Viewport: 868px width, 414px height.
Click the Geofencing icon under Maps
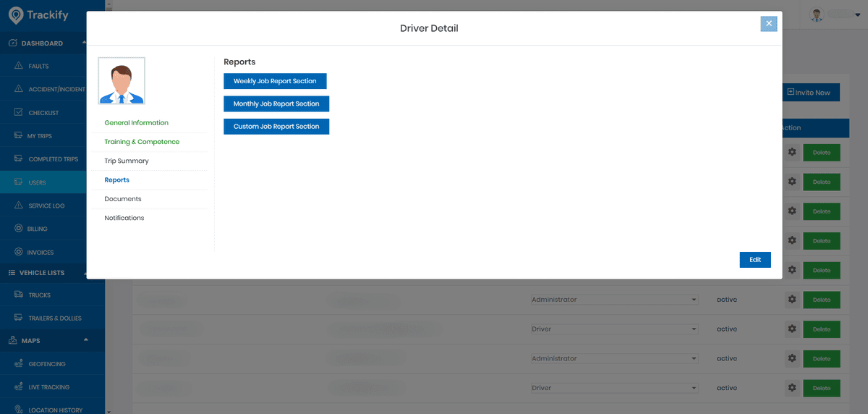click(x=20, y=365)
